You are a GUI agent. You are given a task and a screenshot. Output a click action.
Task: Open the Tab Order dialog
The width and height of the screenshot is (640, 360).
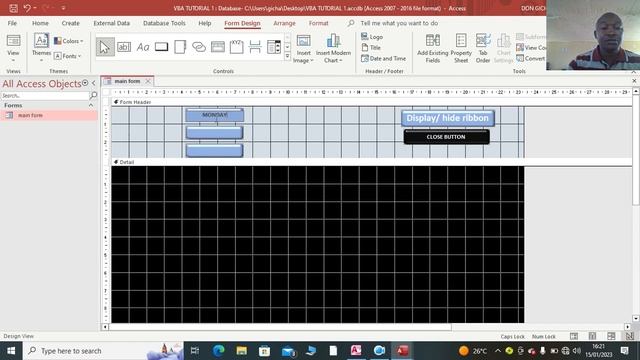[483, 49]
